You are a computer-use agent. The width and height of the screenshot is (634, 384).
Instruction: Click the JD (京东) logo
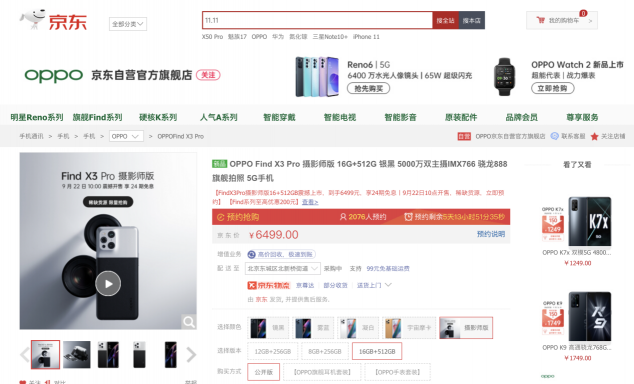pos(53,20)
